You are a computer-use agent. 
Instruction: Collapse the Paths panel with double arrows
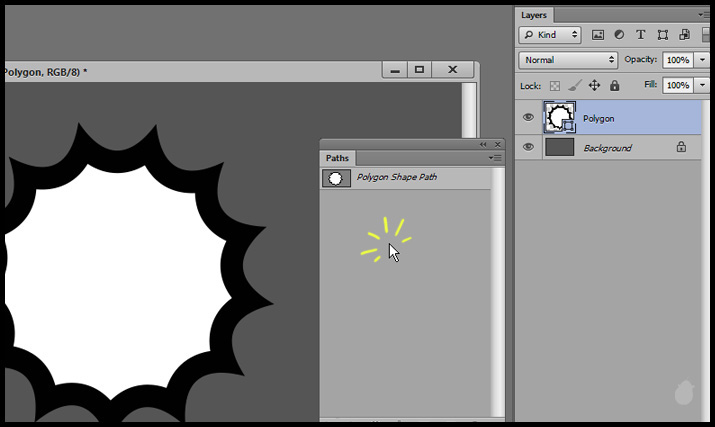pyautogui.click(x=484, y=144)
